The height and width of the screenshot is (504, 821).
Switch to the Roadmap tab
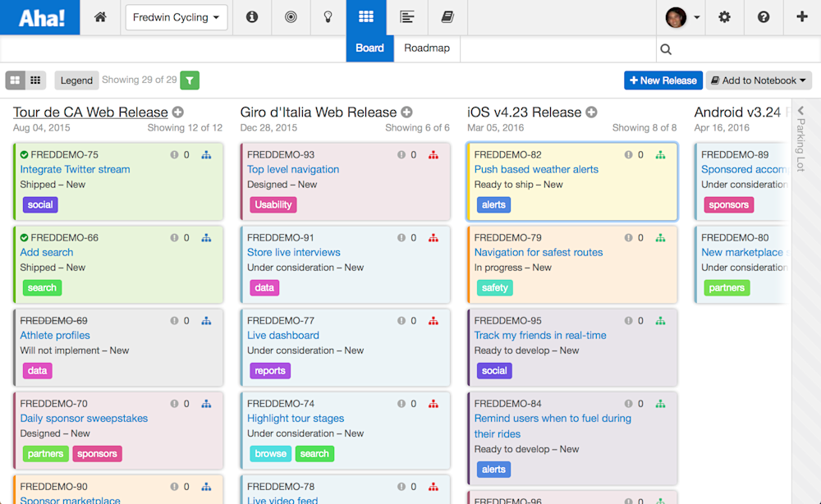tap(427, 48)
